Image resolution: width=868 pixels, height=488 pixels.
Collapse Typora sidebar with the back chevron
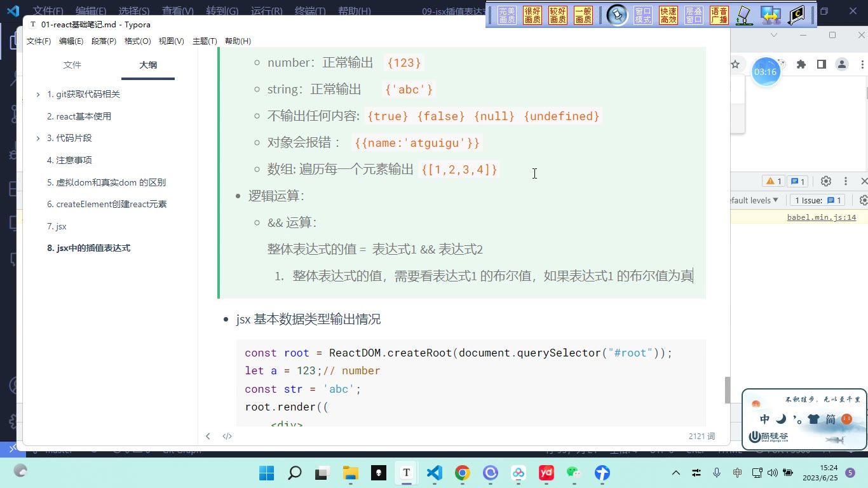208,436
